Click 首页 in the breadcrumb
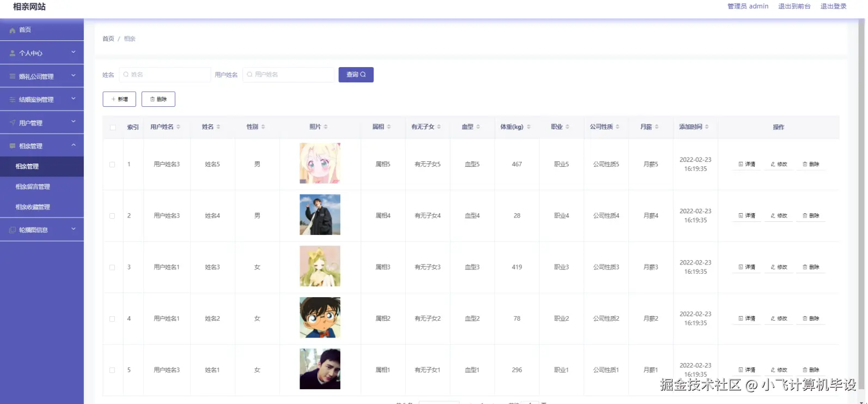This screenshot has height=404, width=868. click(x=108, y=39)
